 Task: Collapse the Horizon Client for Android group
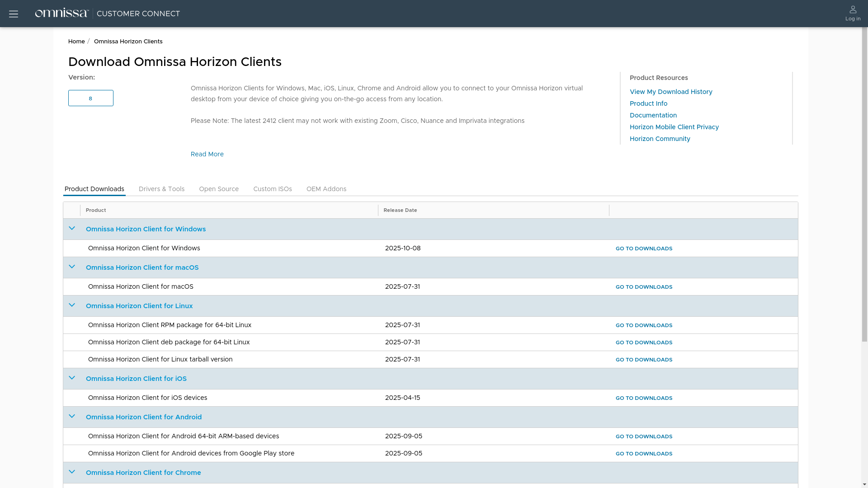coord(72,417)
